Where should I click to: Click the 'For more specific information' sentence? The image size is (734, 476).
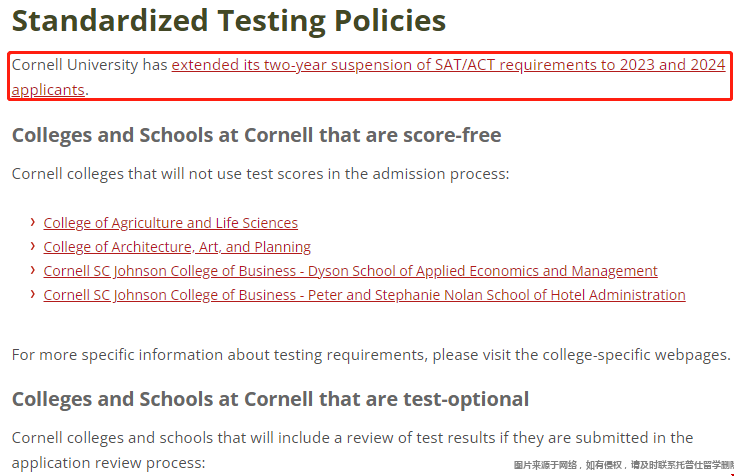pyautogui.click(x=371, y=355)
